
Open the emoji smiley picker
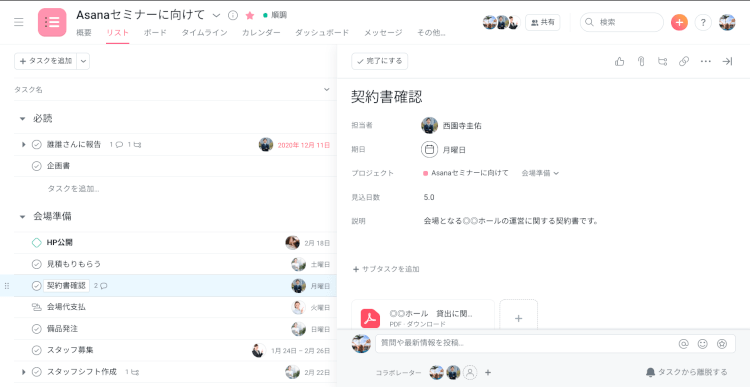(703, 343)
